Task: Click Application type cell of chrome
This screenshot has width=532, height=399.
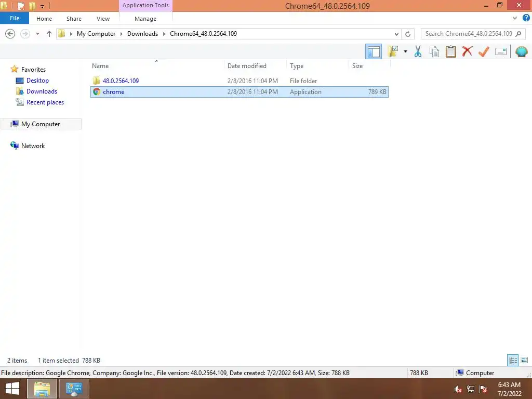Action: 305,91
